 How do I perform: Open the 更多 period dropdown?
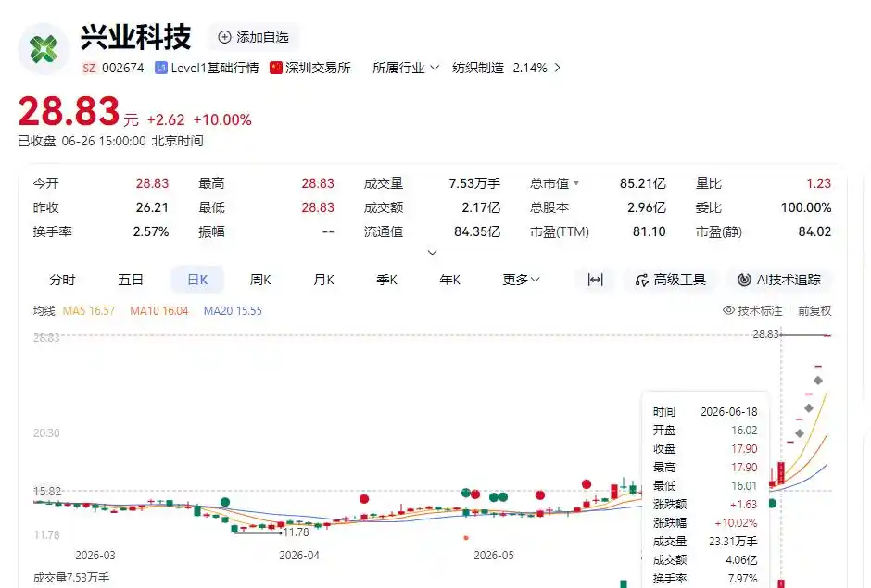click(x=521, y=280)
